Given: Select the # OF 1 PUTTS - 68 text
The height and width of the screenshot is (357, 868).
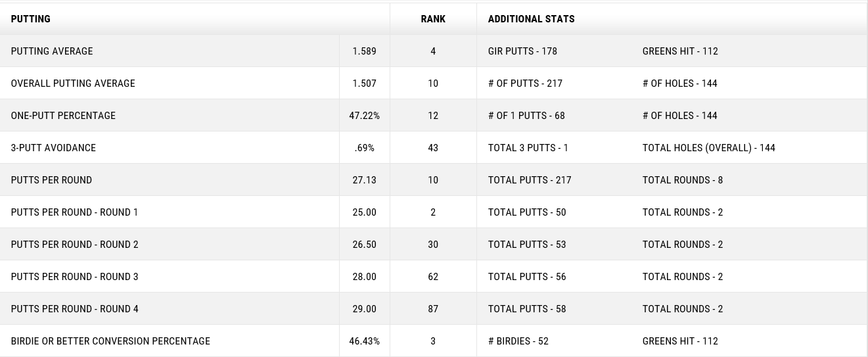Looking at the screenshot, I should 526,116.
